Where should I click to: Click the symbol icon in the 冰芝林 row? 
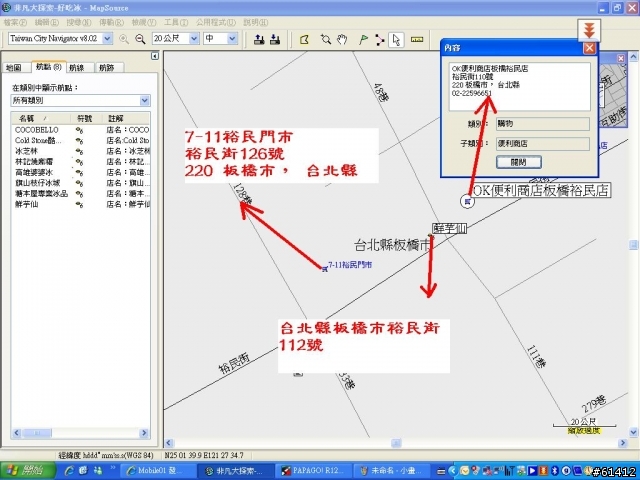[x=79, y=151]
